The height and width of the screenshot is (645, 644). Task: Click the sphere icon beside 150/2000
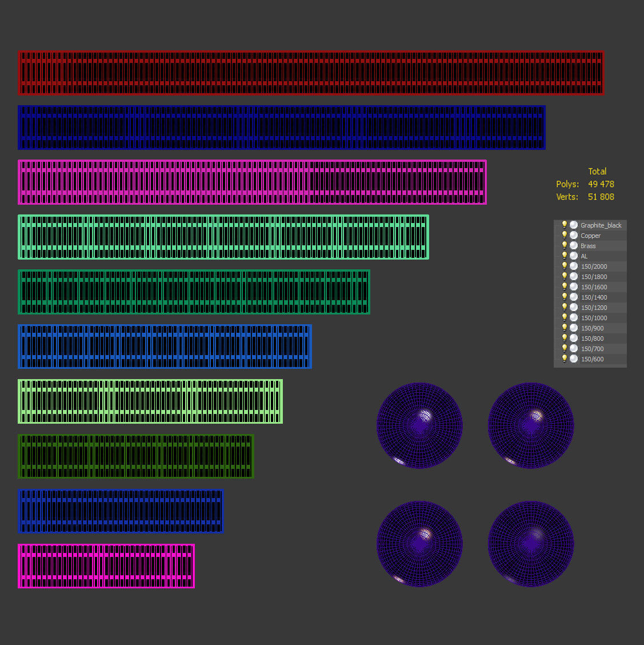[x=574, y=266]
